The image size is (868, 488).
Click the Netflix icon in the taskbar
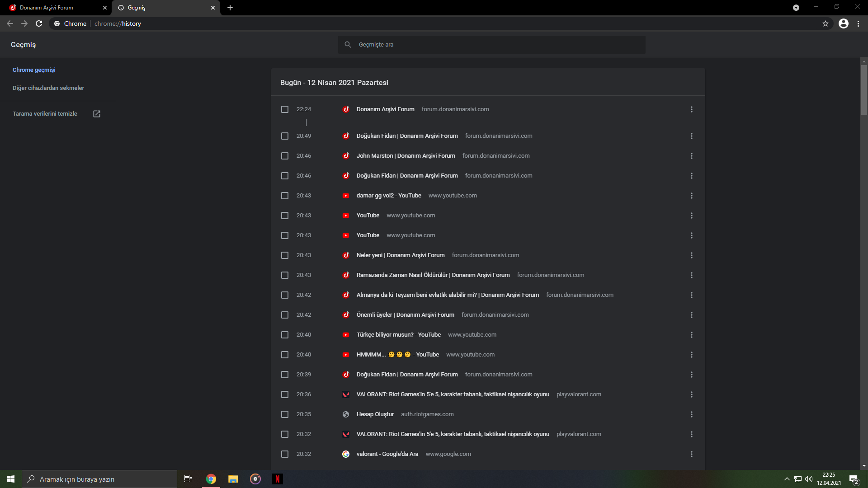point(277,479)
